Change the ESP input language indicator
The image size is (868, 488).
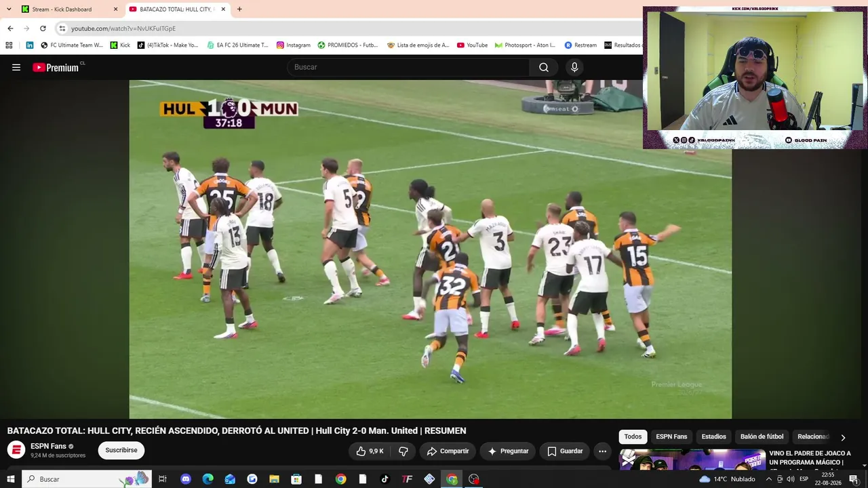[804, 479]
